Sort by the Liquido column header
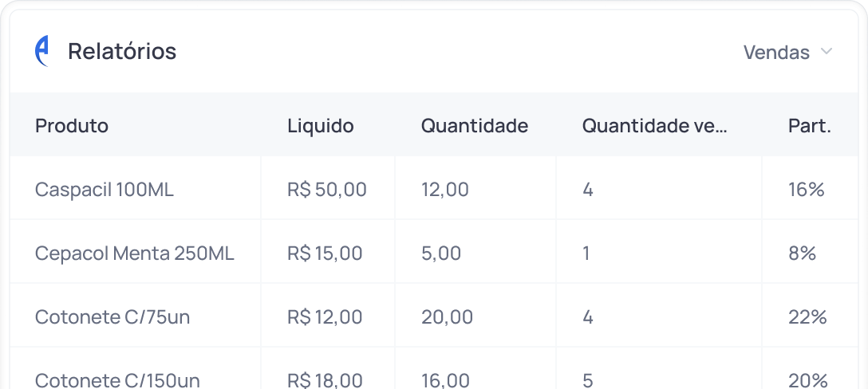The image size is (868, 389). click(x=320, y=126)
